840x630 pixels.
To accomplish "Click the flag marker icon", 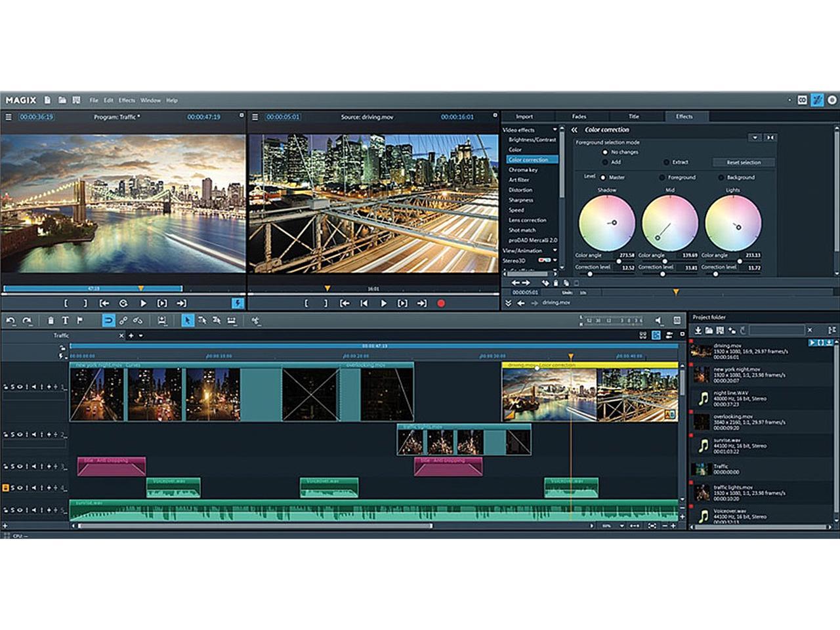I will [x=80, y=320].
